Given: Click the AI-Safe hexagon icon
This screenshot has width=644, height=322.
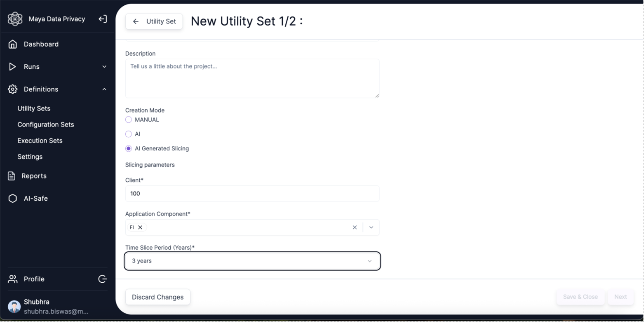Looking at the screenshot, I should tap(13, 198).
